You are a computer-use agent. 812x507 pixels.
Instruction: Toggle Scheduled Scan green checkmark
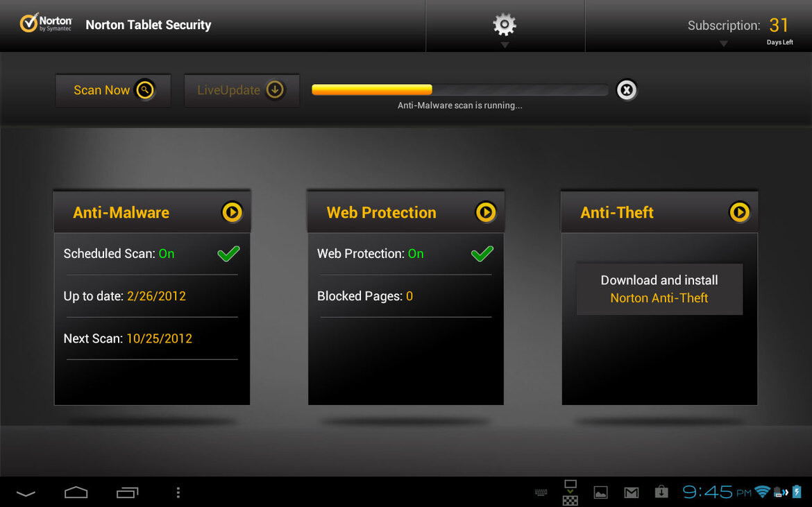coord(228,254)
